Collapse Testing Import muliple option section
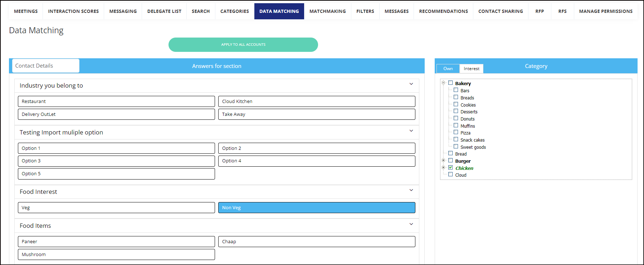 [x=411, y=131]
